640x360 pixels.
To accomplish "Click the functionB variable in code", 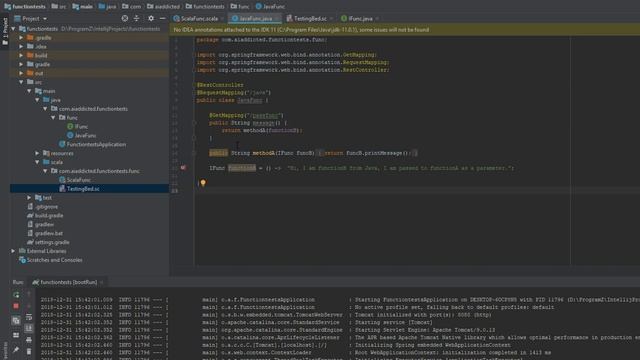I will [242, 168].
